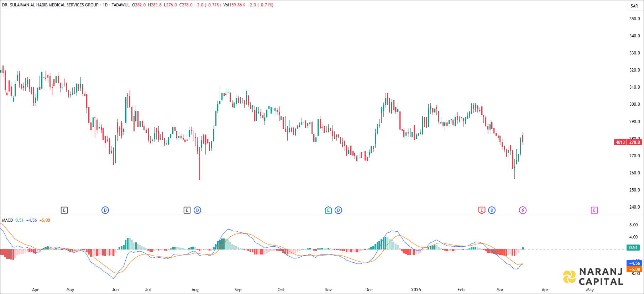
Task: Click the red 278.0 last price label
Action: tap(634, 142)
